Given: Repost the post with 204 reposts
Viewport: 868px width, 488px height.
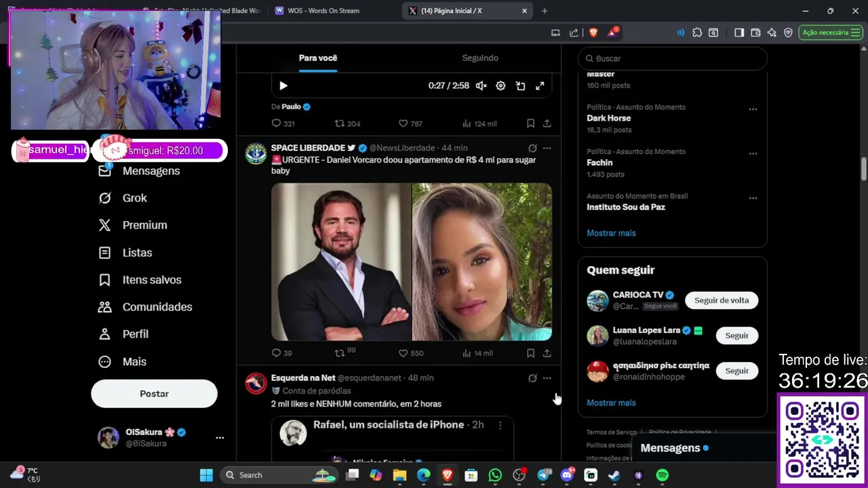Looking at the screenshot, I should [x=347, y=123].
